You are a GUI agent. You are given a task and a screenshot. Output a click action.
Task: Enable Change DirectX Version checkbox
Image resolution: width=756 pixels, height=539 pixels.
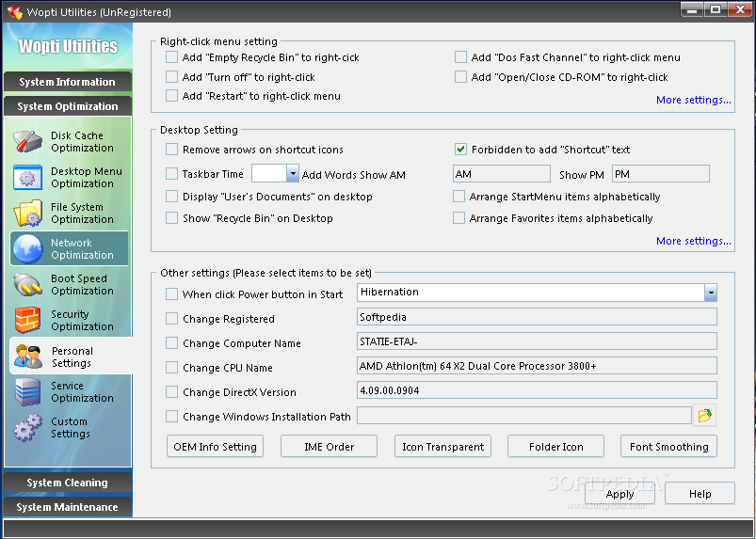click(171, 391)
